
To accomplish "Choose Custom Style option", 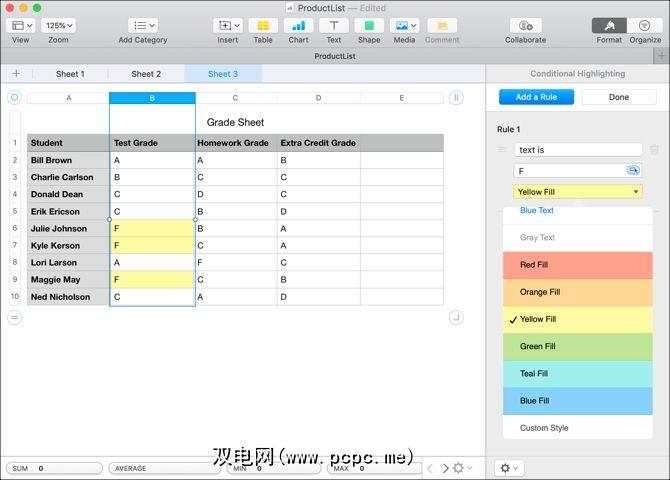I will click(x=578, y=428).
